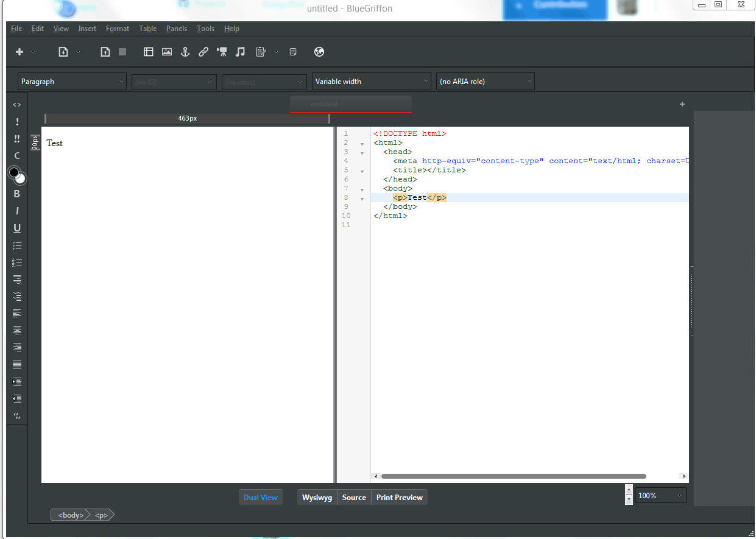This screenshot has width=756, height=539.
Task: Open the Panels menu
Action: pyautogui.click(x=177, y=29)
